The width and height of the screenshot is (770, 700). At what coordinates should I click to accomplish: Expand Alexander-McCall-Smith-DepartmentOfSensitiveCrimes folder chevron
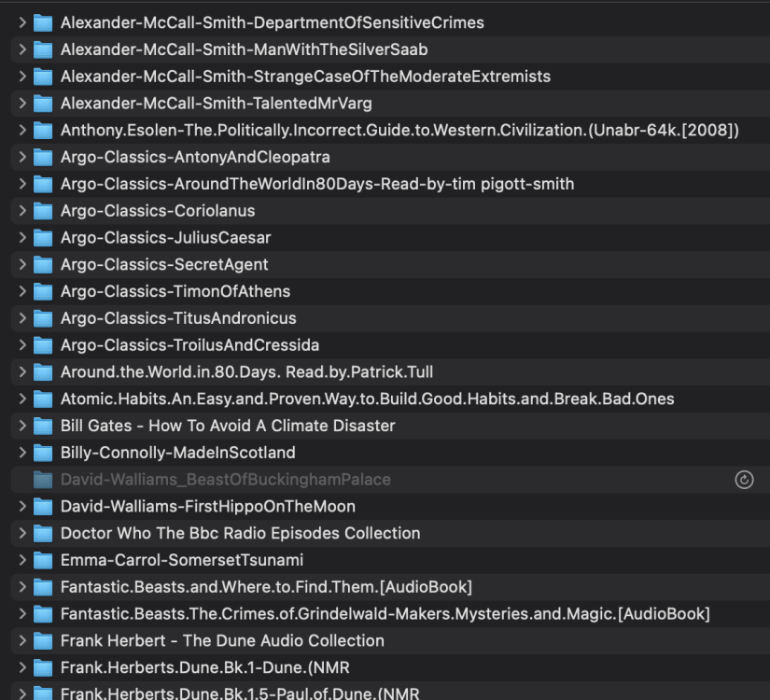click(22, 22)
